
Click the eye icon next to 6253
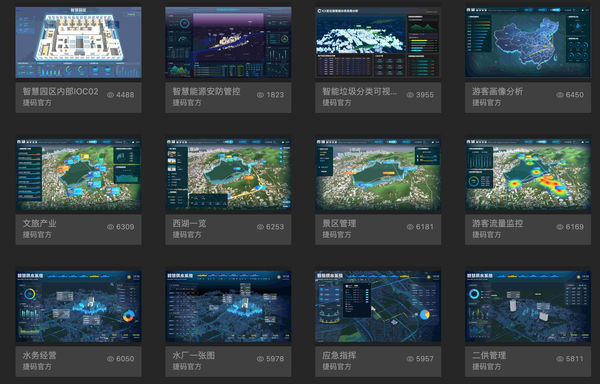pyautogui.click(x=260, y=227)
